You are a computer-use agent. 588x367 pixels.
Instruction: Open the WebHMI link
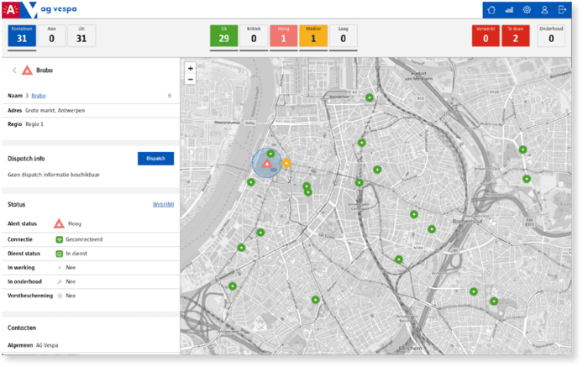click(x=163, y=204)
